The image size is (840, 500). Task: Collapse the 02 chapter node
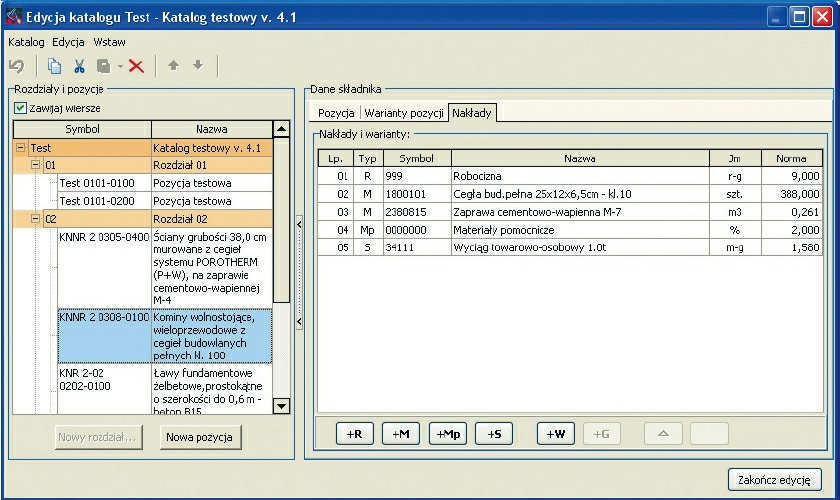coord(35,219)
